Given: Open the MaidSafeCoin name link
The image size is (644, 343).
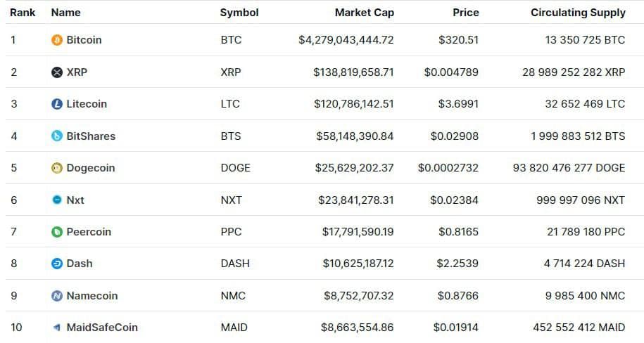Looking at the screenshot, I should 102,328.
